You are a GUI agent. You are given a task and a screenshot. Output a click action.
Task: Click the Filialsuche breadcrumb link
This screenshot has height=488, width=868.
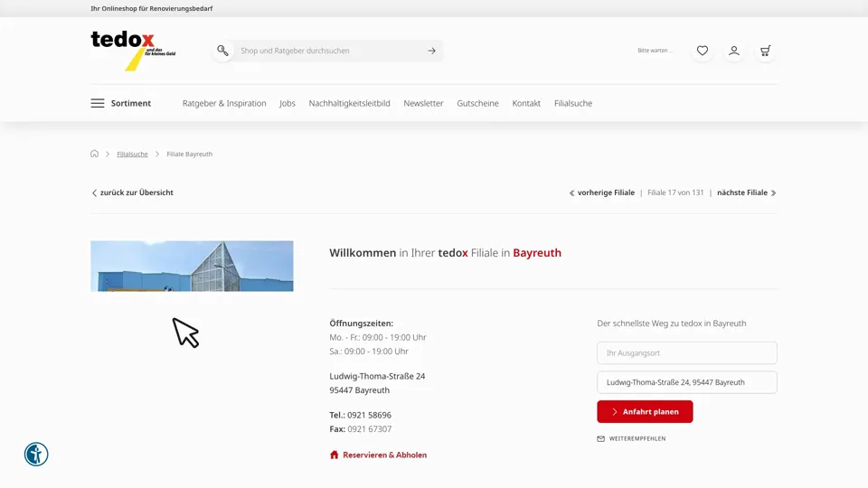point(132,154)
